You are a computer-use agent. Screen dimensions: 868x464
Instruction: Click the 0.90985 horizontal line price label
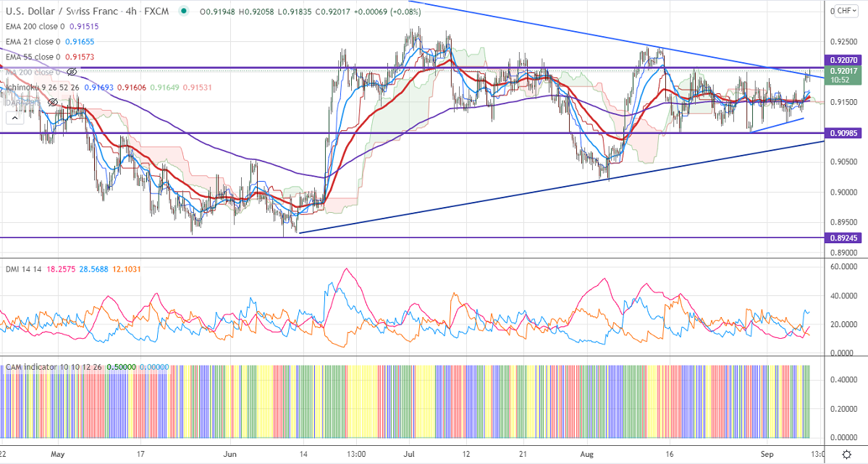(843, 133)
